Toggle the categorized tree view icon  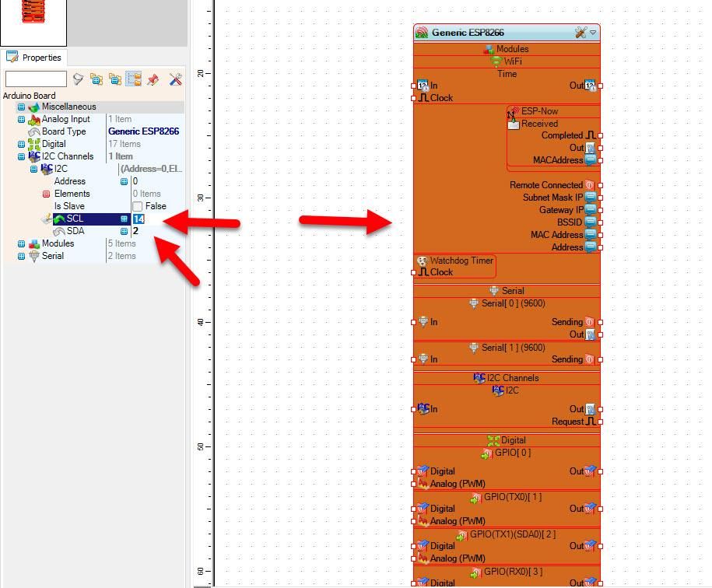[x=134, y=79]
